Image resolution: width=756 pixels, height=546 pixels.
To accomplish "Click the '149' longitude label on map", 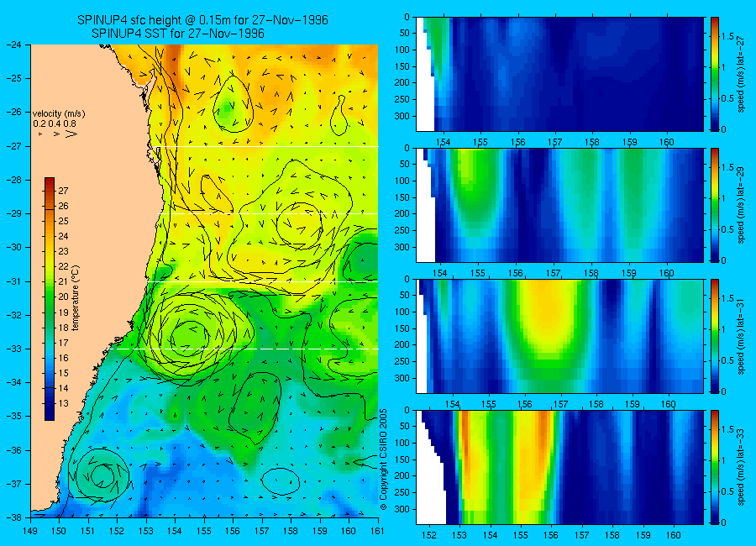I will coord(30,531).
